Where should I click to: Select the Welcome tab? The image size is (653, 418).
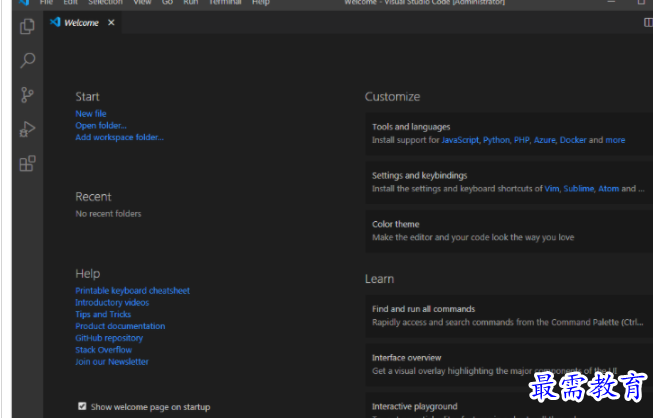pos(82,22)
